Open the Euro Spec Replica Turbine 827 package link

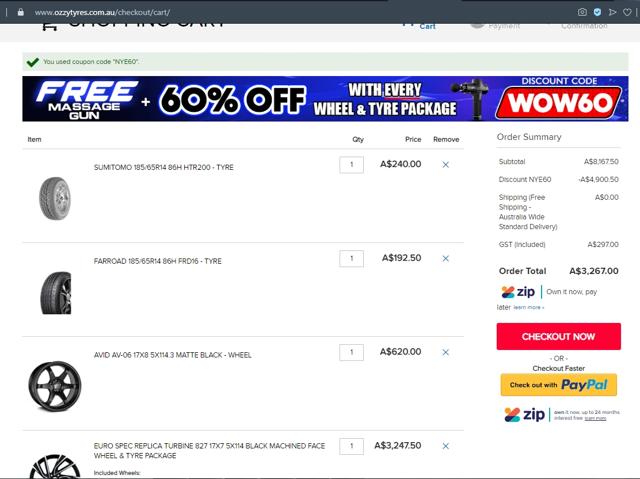click(209, 451)
